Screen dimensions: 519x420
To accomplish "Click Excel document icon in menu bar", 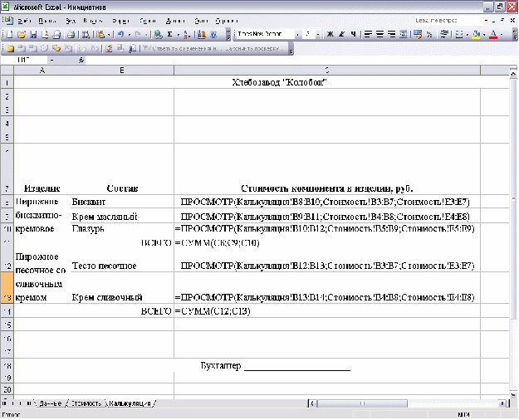I will [x=8, y=21].
